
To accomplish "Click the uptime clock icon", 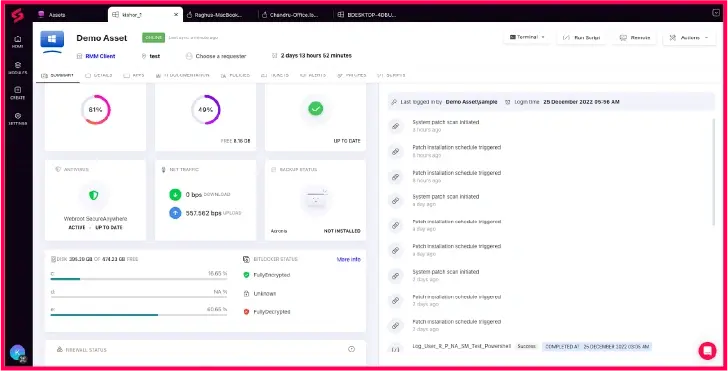I will (x=274, y=56).
